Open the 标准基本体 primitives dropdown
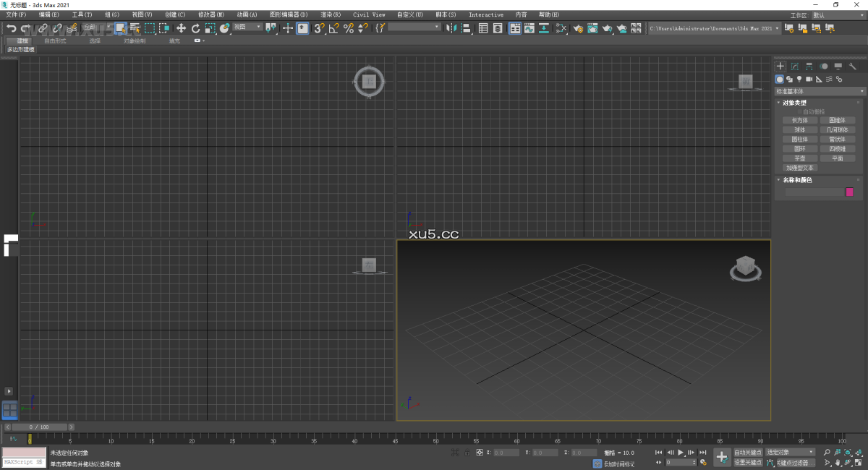This screenshot has height=470, width=868. pos(820,92)
